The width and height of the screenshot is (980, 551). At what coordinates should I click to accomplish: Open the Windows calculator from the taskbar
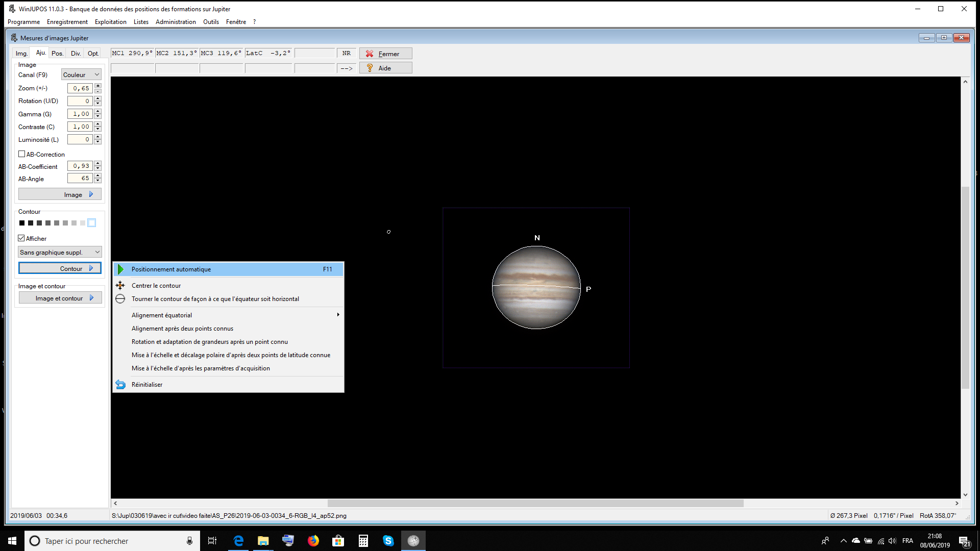click(363, 541)
